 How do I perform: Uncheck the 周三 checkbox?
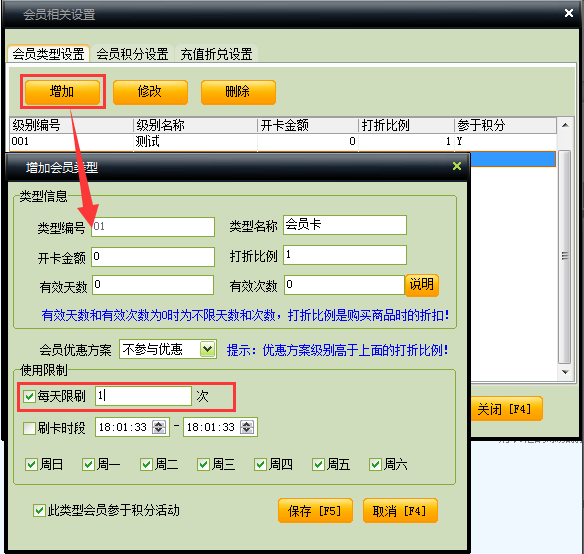[203, 465]
